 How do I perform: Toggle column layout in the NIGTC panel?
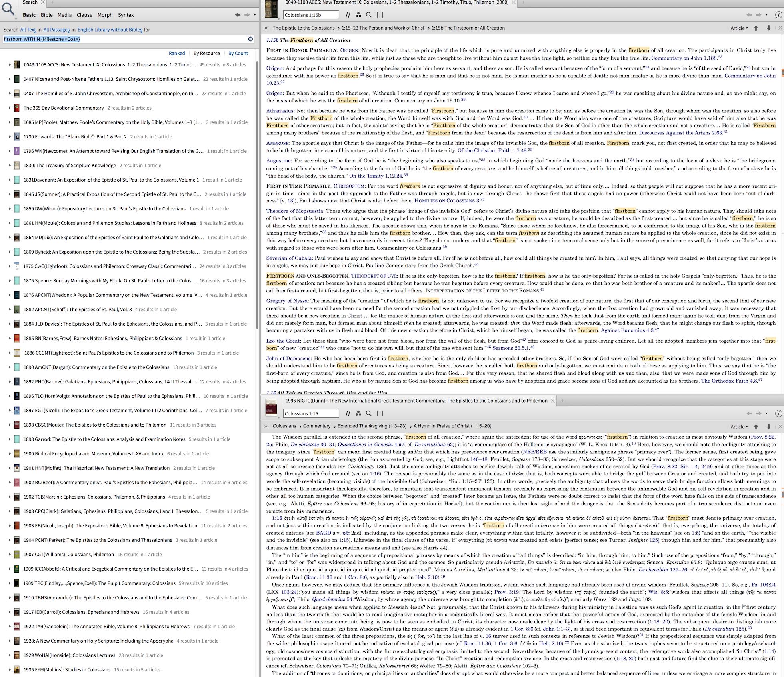point(380,413)
